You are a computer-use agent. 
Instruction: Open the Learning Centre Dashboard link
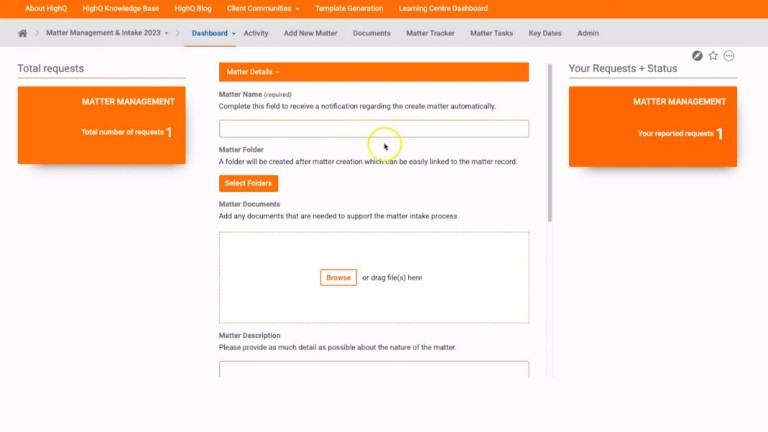(x=443, y=8)
